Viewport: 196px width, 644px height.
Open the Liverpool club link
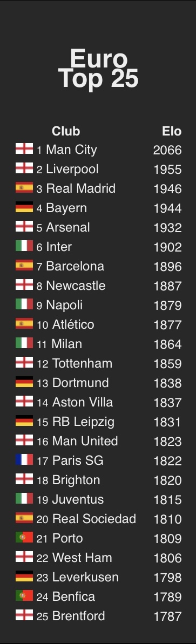(x=72, y=169)
